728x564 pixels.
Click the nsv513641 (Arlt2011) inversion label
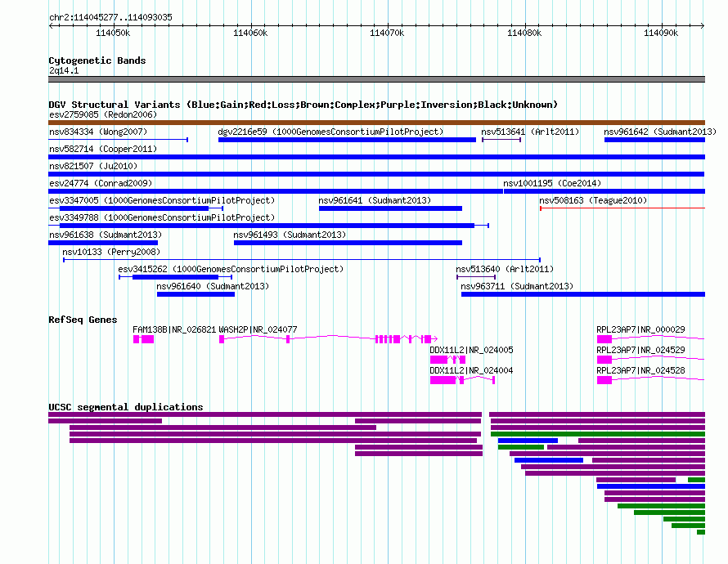[530, 132]
